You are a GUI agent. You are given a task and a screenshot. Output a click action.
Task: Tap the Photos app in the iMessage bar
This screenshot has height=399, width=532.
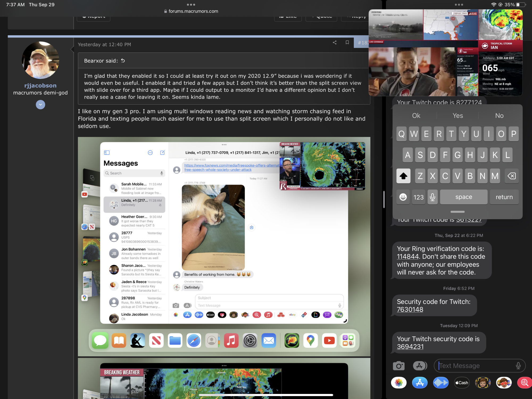pyautogui.click(x=398, y=383)
